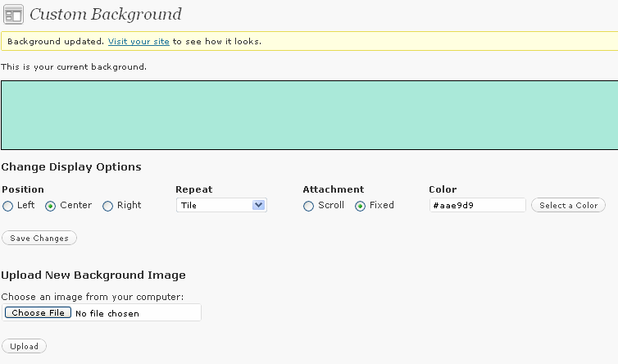Click the Save Changes button

coord(39,238)
